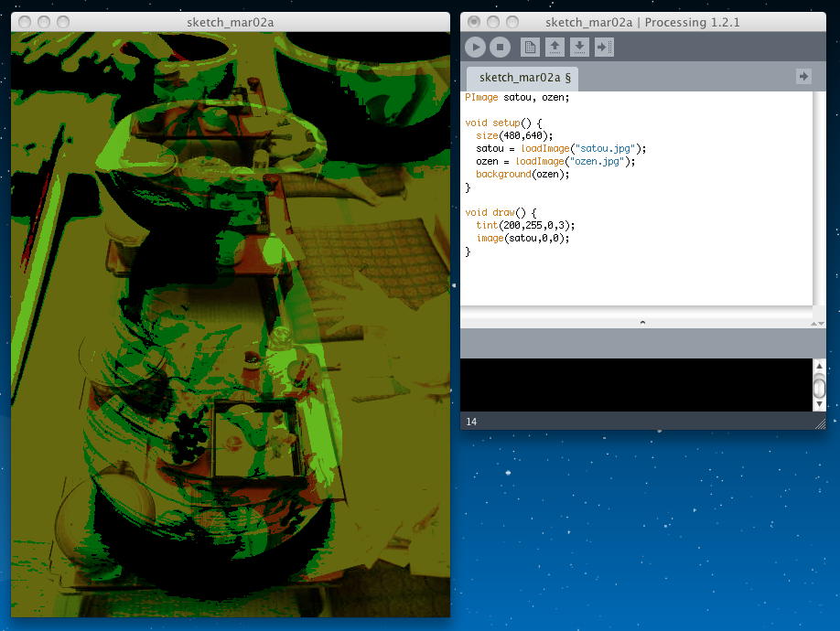This screenshot has height=631, width=840.
Task: Open the tab menu arrow button
Action: (x=803, y=77)
